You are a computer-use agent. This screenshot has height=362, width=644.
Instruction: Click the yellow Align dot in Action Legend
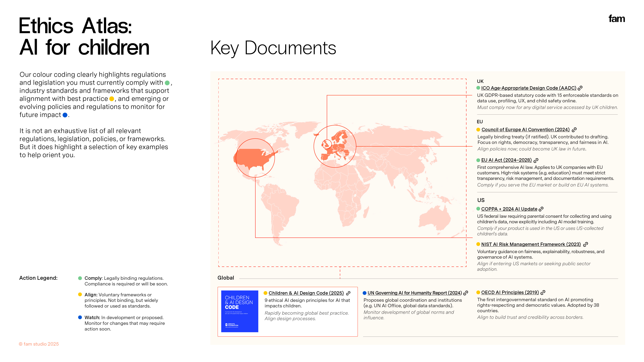[80, 294]
